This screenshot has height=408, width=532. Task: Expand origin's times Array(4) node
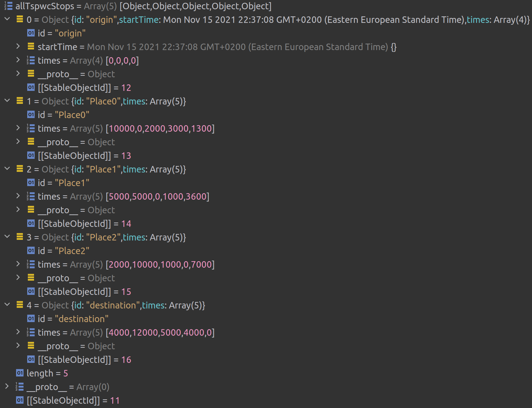[x=18, y=60]
